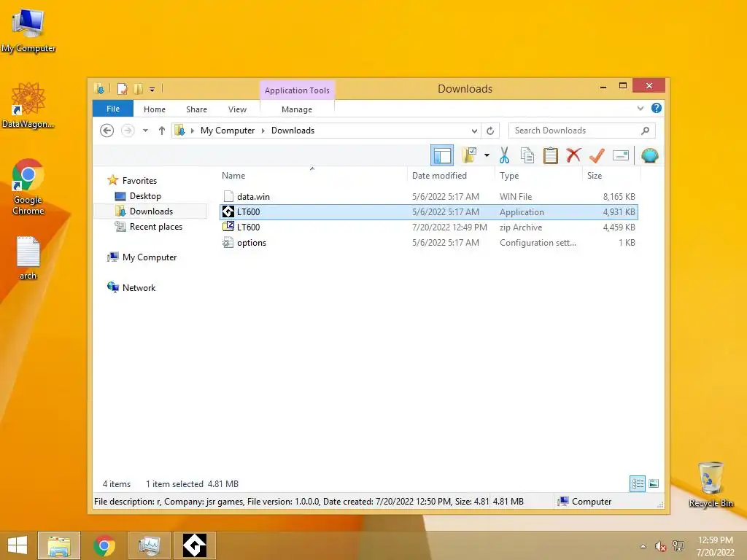Open Quick Access Toolbar customize dropdown
This screenshot has width=747, height=560.
(152, 89)
